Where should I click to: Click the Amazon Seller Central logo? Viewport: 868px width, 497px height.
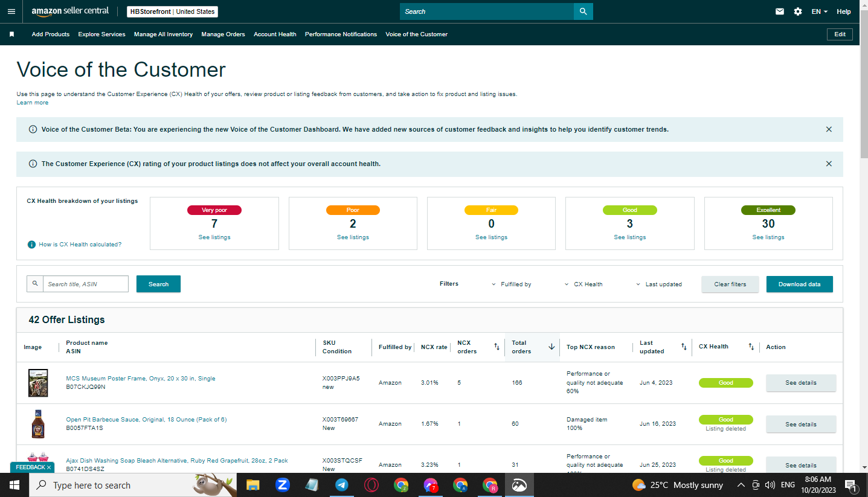coord(70,11)
